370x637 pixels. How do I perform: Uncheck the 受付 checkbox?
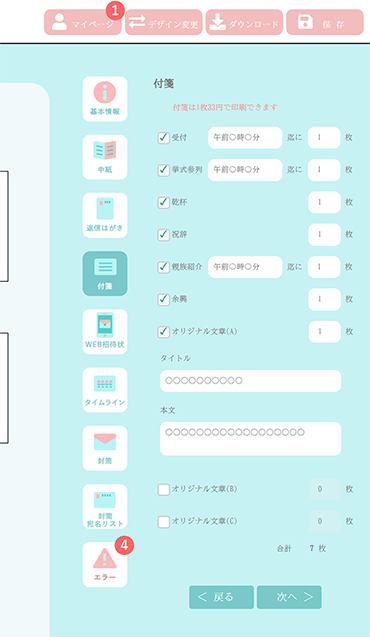[x=164, y=138]
